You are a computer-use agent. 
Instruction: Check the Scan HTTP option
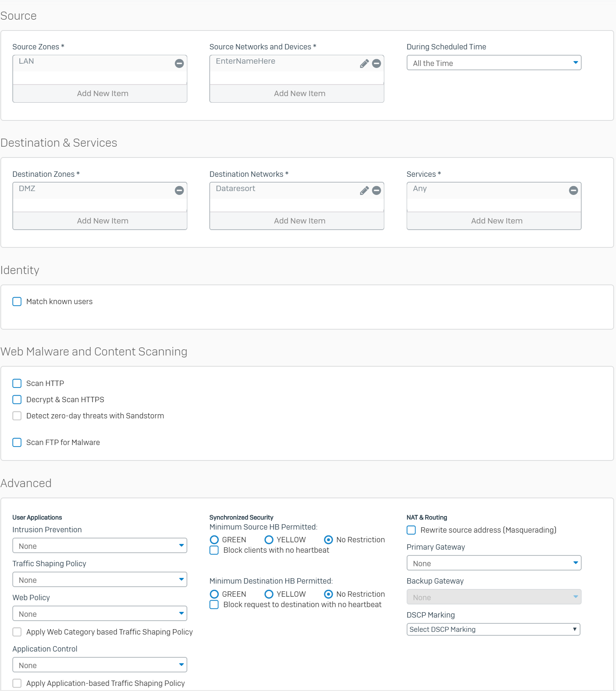pos(17,383)
